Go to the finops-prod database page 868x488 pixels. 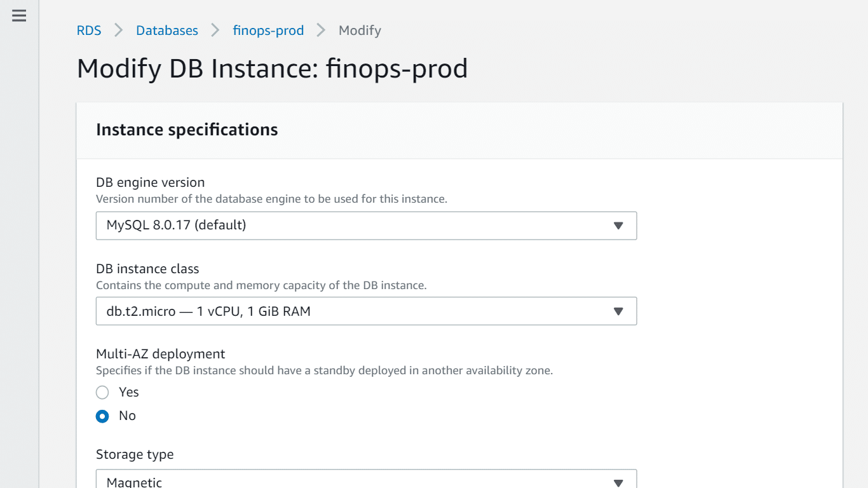coord(268,30)
